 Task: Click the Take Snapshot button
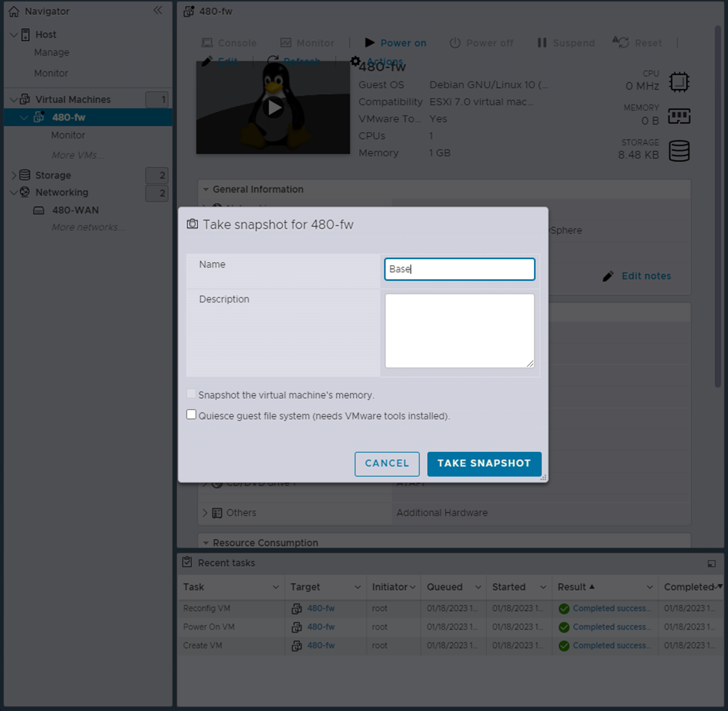click(485, 464)
